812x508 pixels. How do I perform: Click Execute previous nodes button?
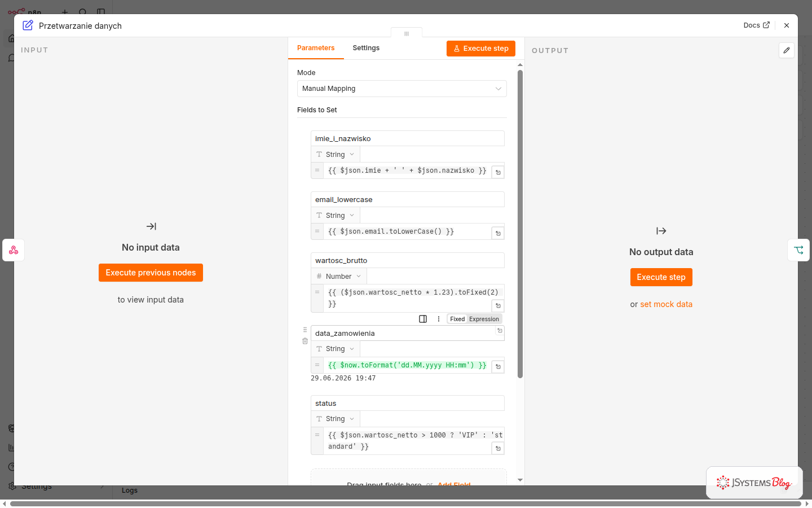coord(151,273)
